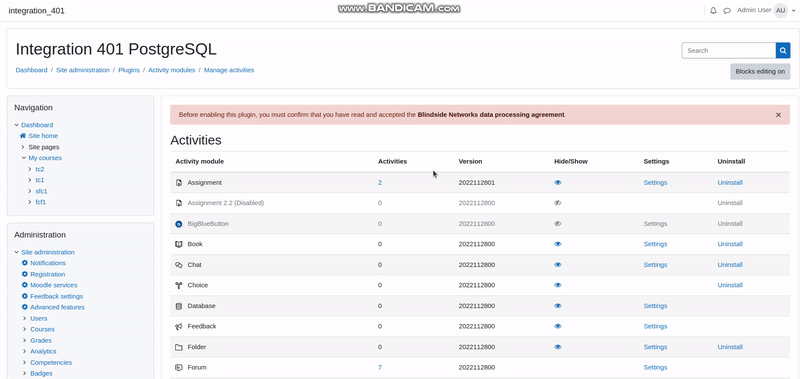
Task: Expand the tc2 course node
Action: tap(31, 169)
